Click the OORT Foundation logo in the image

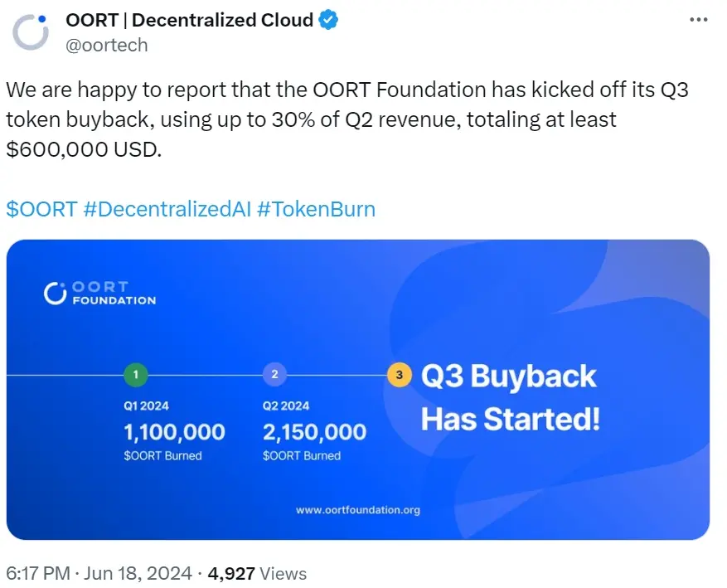[x=99, y=292]
